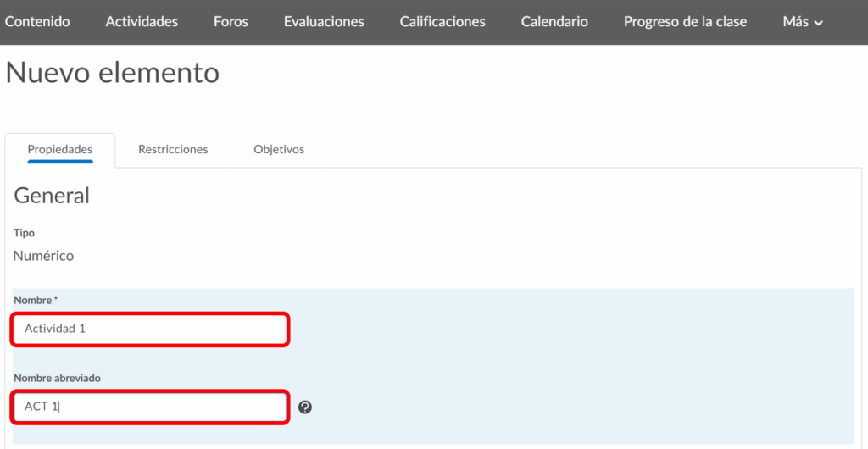The width and height of the screenshot is (868, 449).
Task: Switch to the Restricciones tab
Action: (173, 149)
